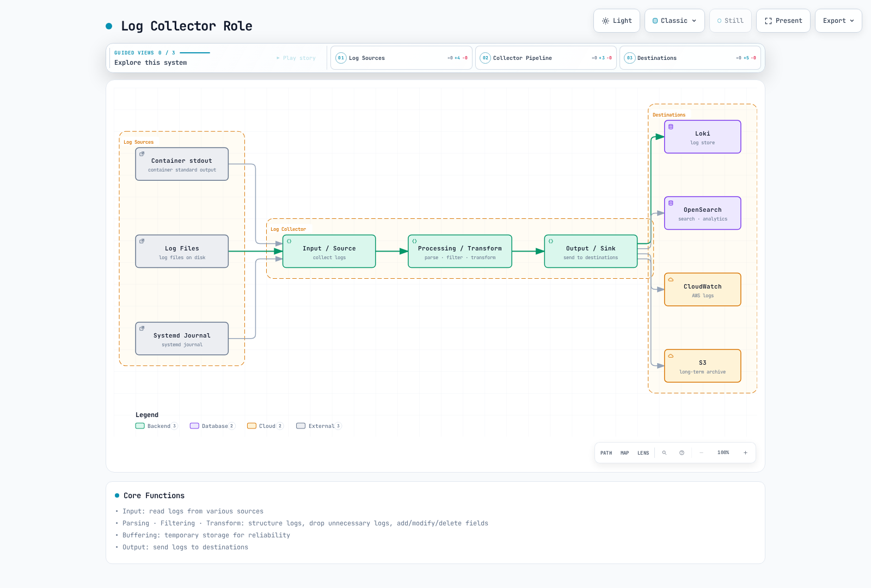This screenshot has width=871, height=588.
Task: Click the search magnifier icon
Action: pos(664,452)
